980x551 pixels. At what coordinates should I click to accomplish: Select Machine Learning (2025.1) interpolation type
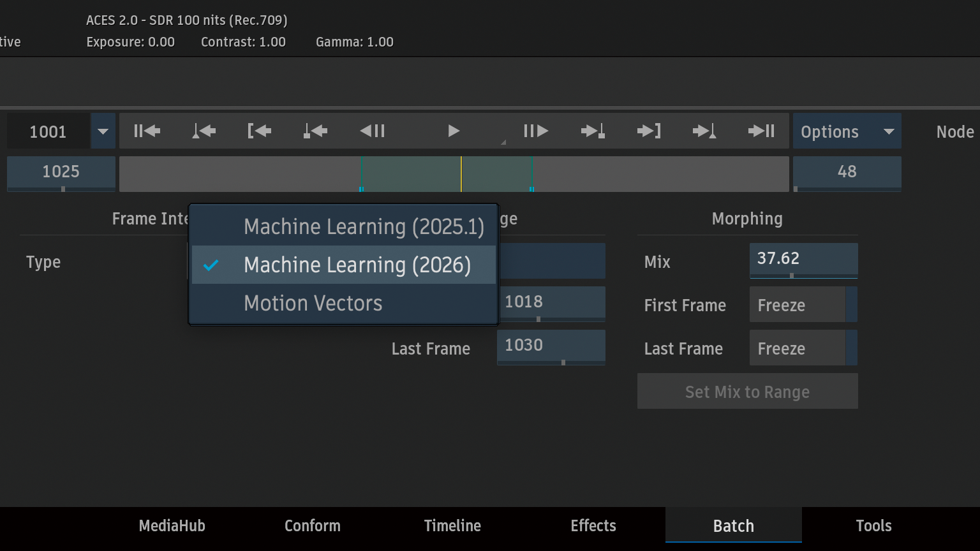pos(364,227)
